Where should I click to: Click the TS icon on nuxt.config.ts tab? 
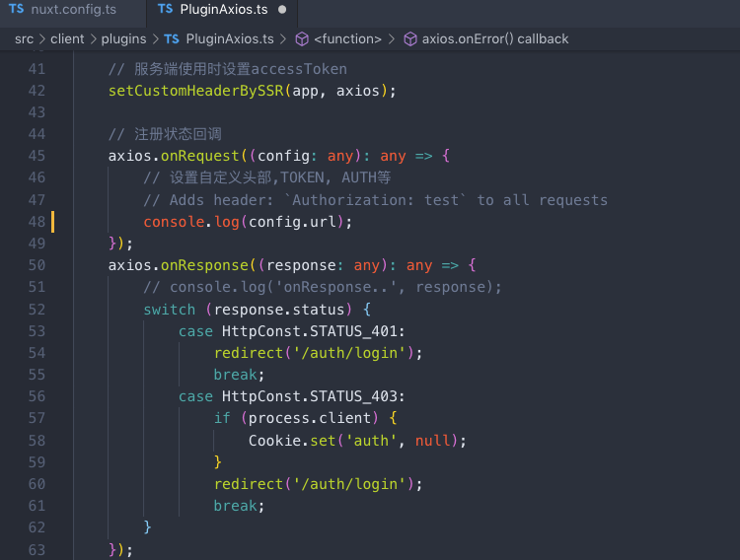click(16, 9)
